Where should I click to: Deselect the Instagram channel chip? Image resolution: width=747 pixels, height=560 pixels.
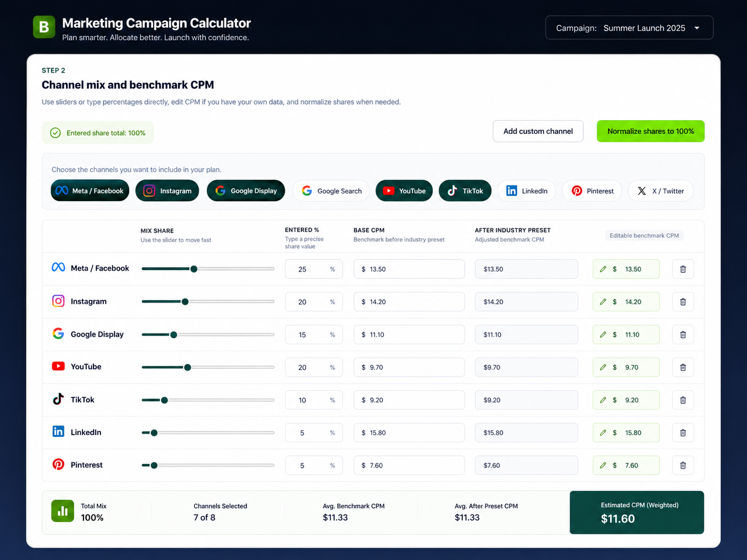point(167,191)
